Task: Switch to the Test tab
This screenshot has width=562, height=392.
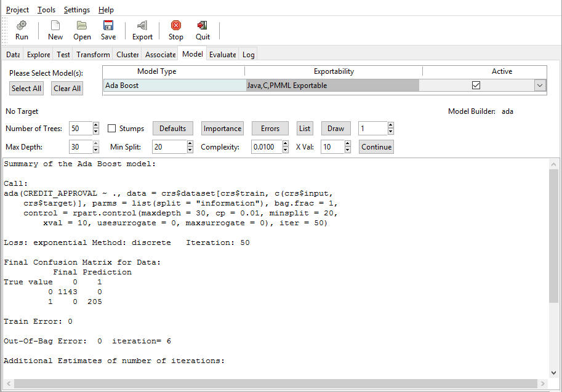Action: pos(63,55)
